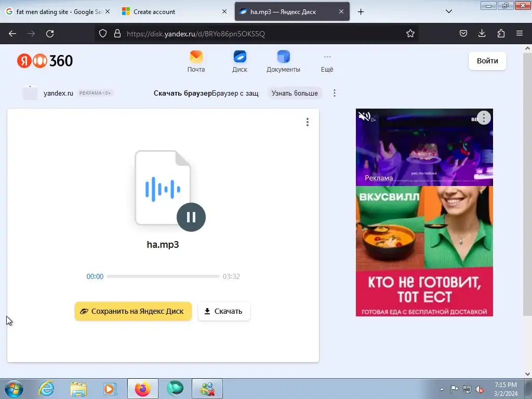
Task: Open the ВкусВилл ready food advertisement
Action: 424,251
